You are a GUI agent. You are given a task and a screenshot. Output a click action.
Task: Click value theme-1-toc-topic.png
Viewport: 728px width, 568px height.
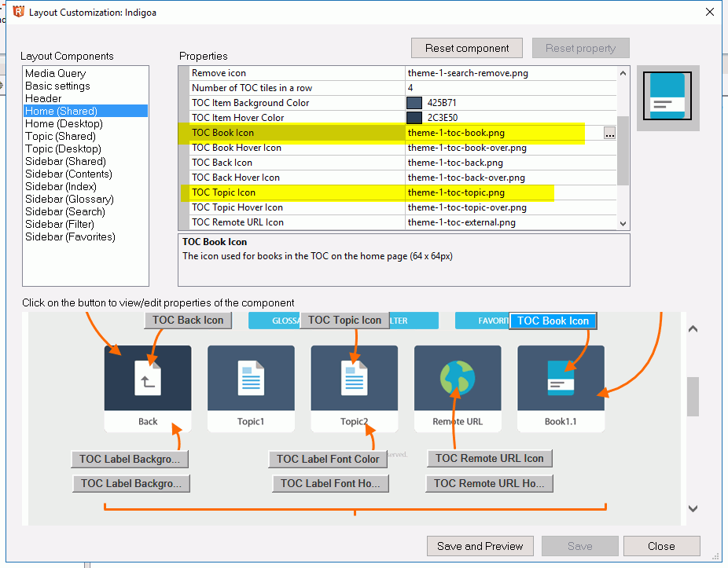click(456, 192)
